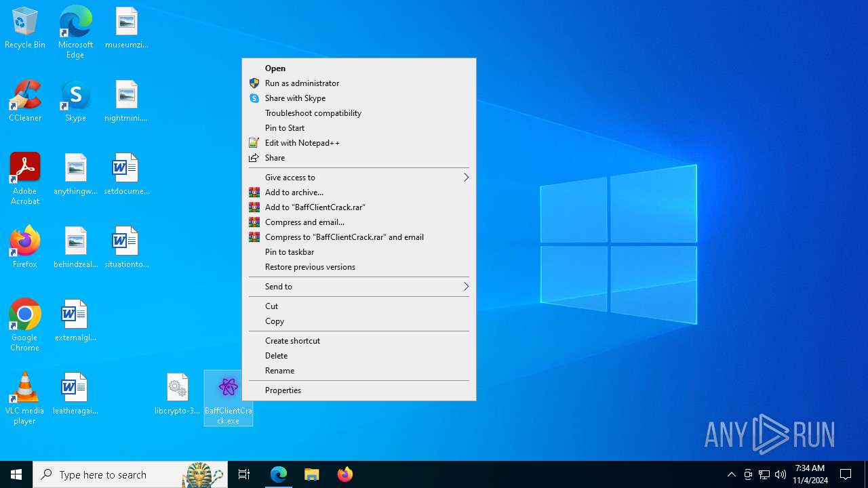Open Task View from the taskbar
This screenshot has width=868, height=488.
point(244,474)
